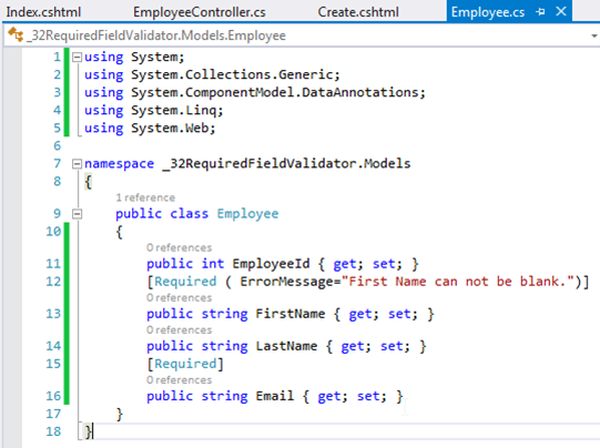Click line number 18 in the margin
This screenshot has width=600, height=448.
(x=53, y=432)
